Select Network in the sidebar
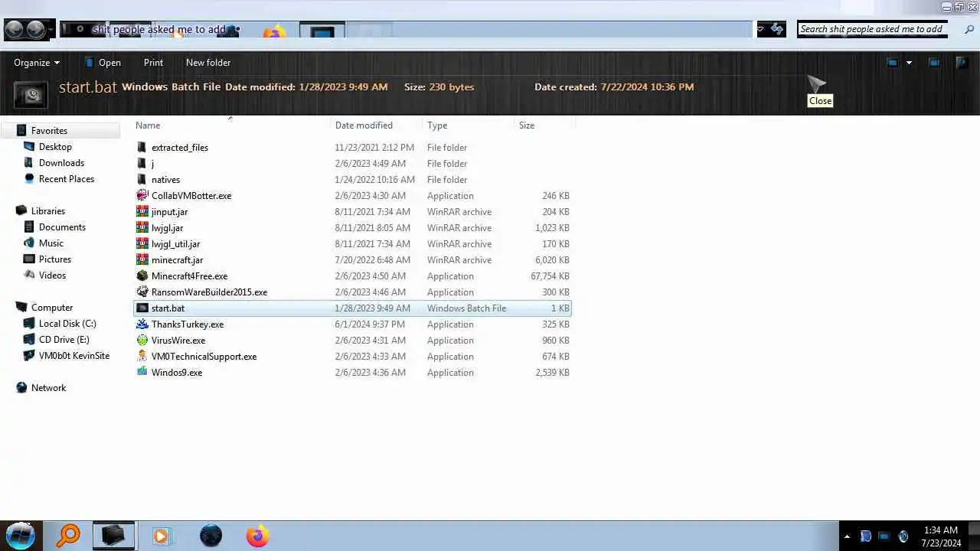Image resolution: width=980 pixels, height=551 pixels. [x=48, y=388]
